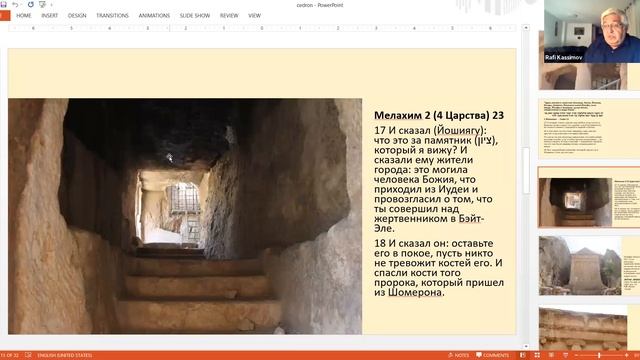This screenshot has width=640, height=360.
Task: Start Slide Show from status bar icon
Action: 565,356
